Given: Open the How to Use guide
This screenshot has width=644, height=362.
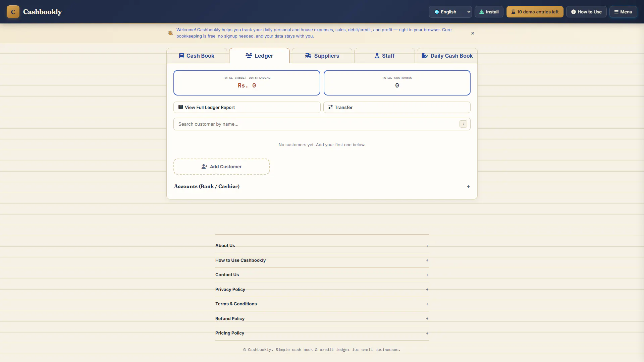Looking at the screenshot, I should click(x=586, y=12).
